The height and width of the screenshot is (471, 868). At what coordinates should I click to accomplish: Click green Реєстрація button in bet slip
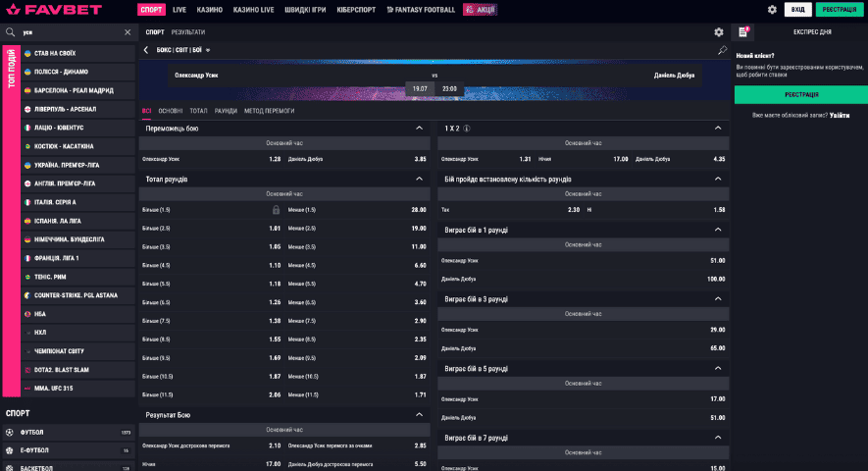[801, 95]
